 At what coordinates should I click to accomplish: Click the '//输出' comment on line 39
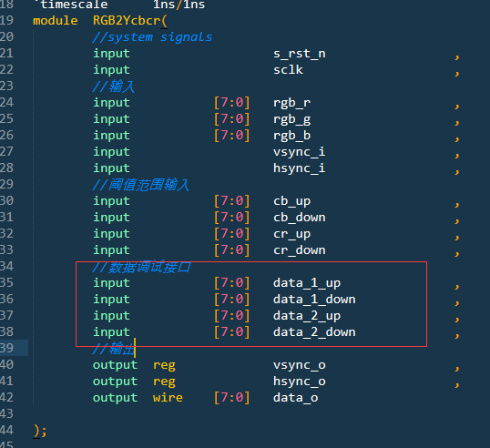(x=114, y=349)
